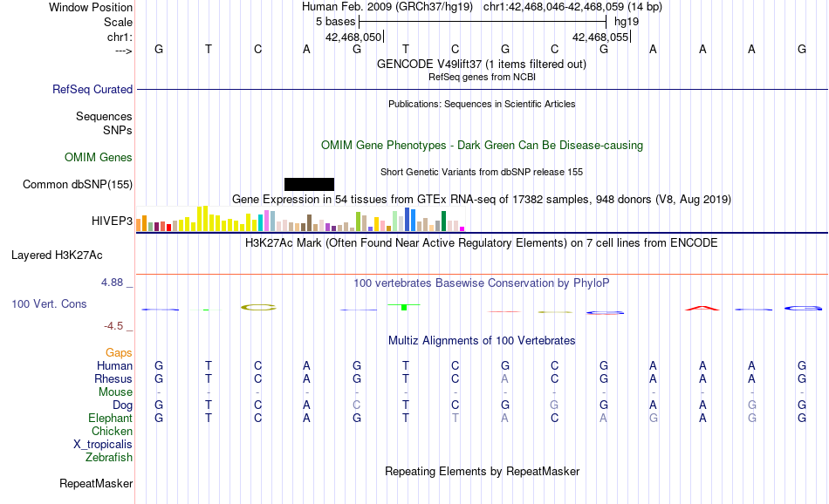Click the Sequences track label
The height and width of the screenshot is (504, 829).
tap(104, 116)
